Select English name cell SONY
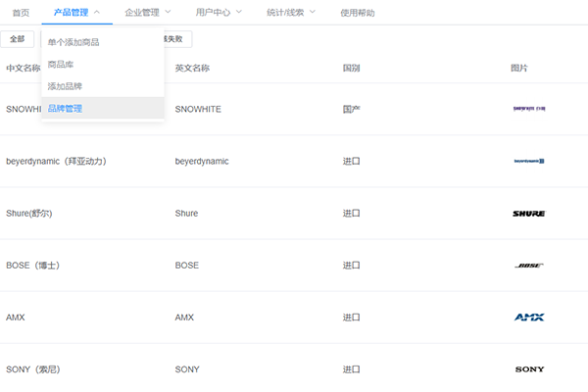This screenshot has width=588, height=392. [187, 369]
